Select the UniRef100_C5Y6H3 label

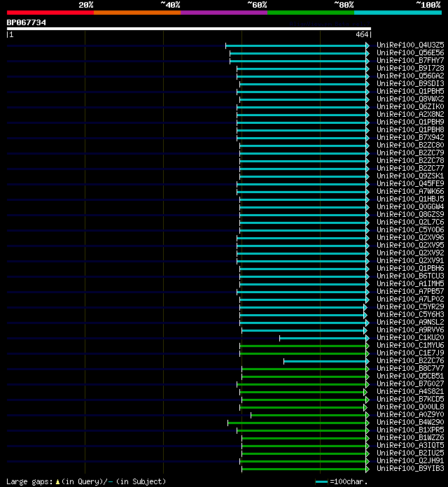click(x=410, y=314)
